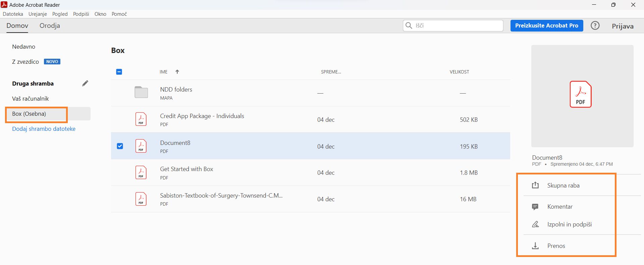The width and height of the screenshot is (644, 265).
Task: Minimize the Acrobat Reader window
Action: (x=594, y=5)
